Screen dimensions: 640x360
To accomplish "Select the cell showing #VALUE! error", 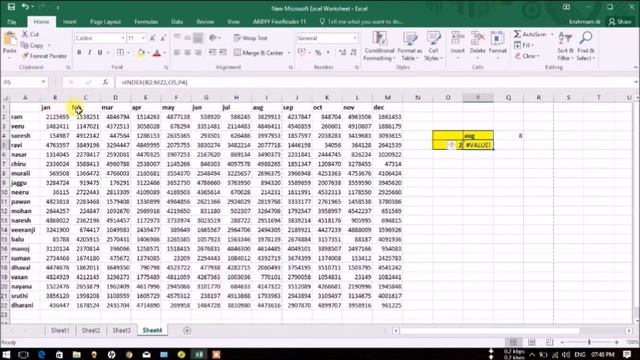I will coord(478,145).
